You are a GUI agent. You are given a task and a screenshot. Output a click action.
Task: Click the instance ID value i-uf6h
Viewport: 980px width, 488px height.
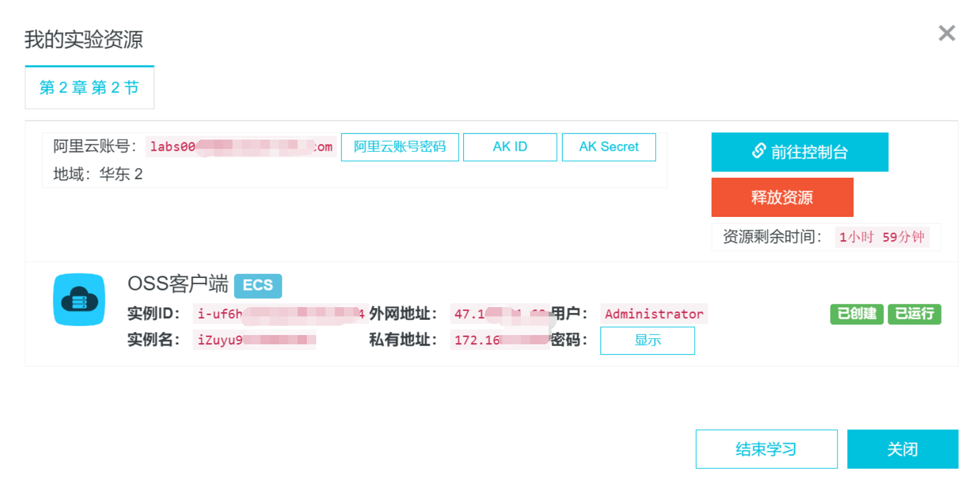point(281,314)
